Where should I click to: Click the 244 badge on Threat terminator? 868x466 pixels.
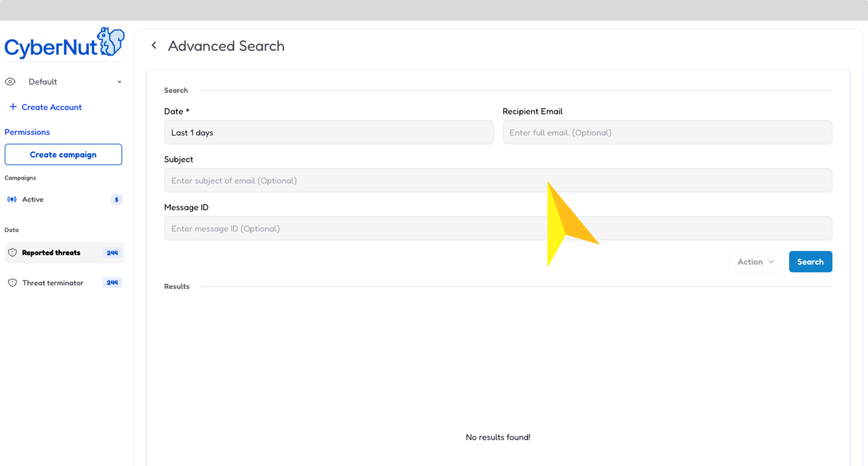pos(112,283)
